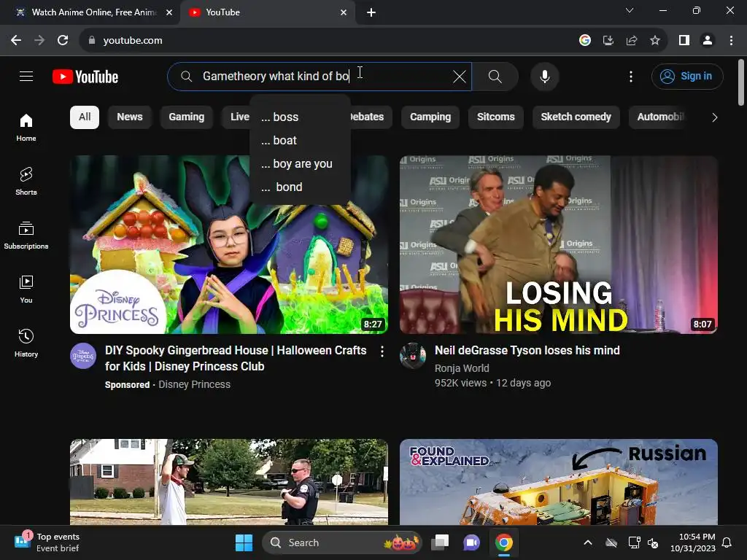Start voice search with the microphone

coord(544,77)
